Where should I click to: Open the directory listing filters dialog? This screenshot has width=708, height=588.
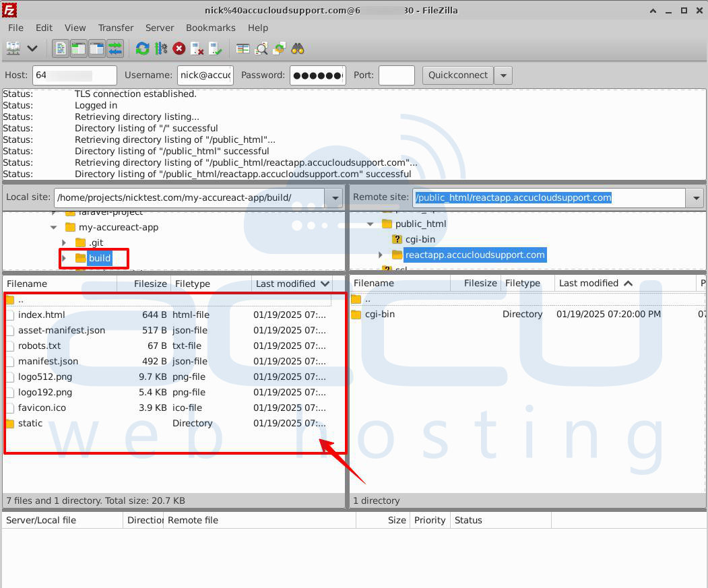click(x=243, y=48)
